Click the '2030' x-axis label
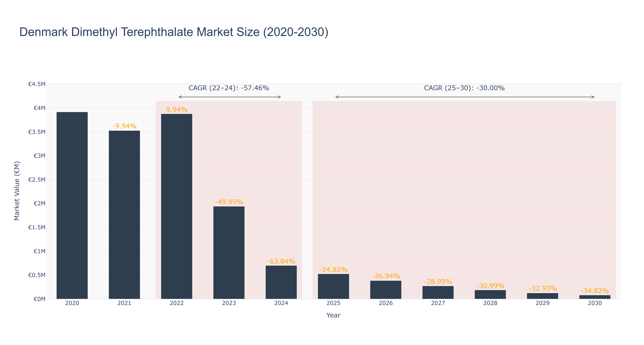This screenshot has width=644, height=345. point(595,303)
